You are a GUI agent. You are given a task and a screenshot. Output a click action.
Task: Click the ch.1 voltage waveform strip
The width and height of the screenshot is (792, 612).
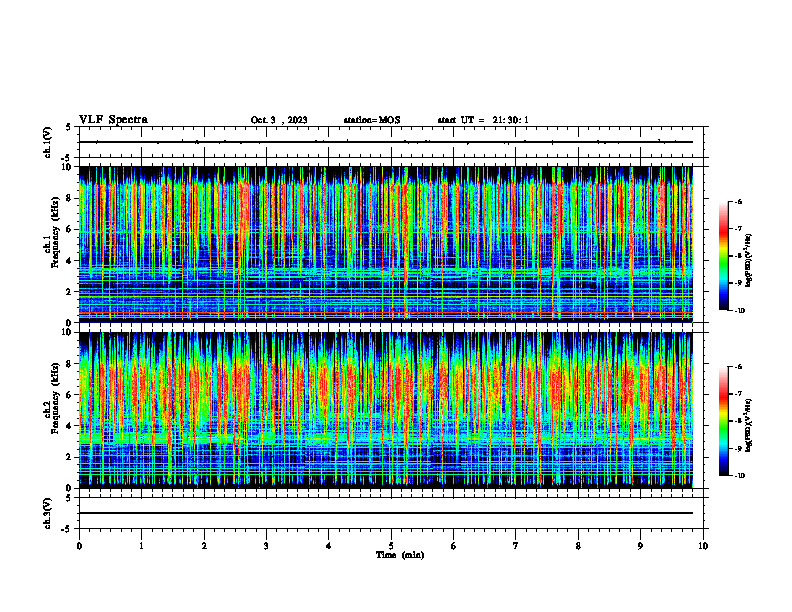(391, 142)
